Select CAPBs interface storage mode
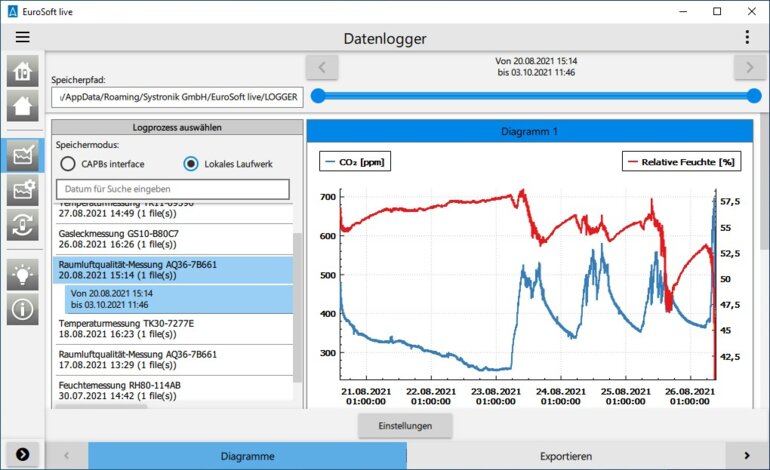 (x=68, y=164)
